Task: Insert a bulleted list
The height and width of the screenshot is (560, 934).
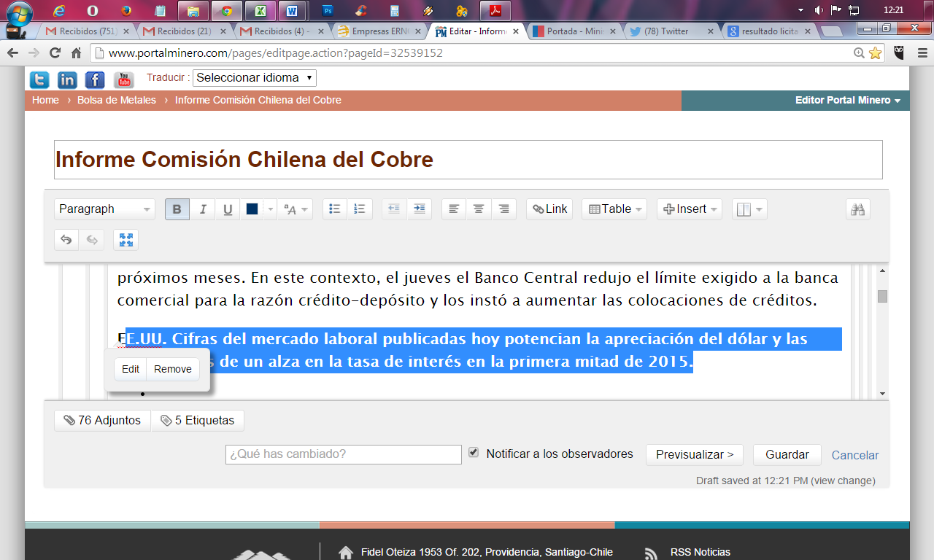Action: (x=334, y=209)
